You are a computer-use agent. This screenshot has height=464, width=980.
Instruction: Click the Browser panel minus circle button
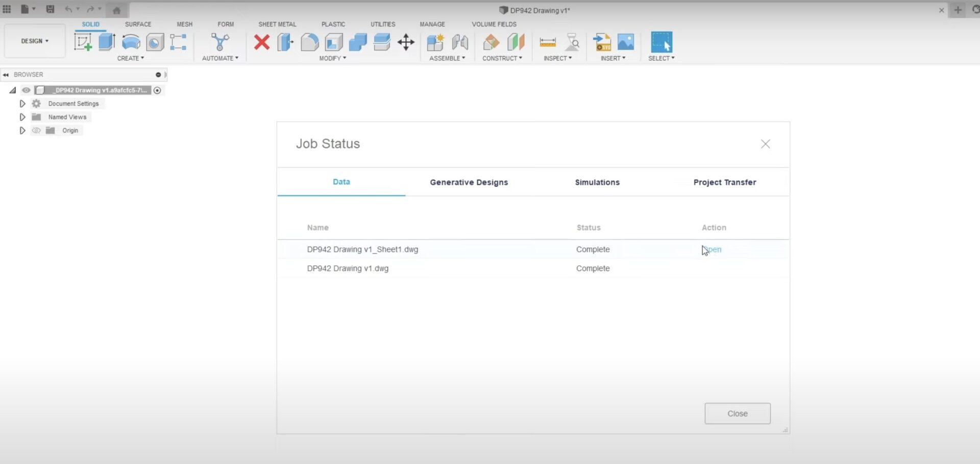[x=158, y=75]
